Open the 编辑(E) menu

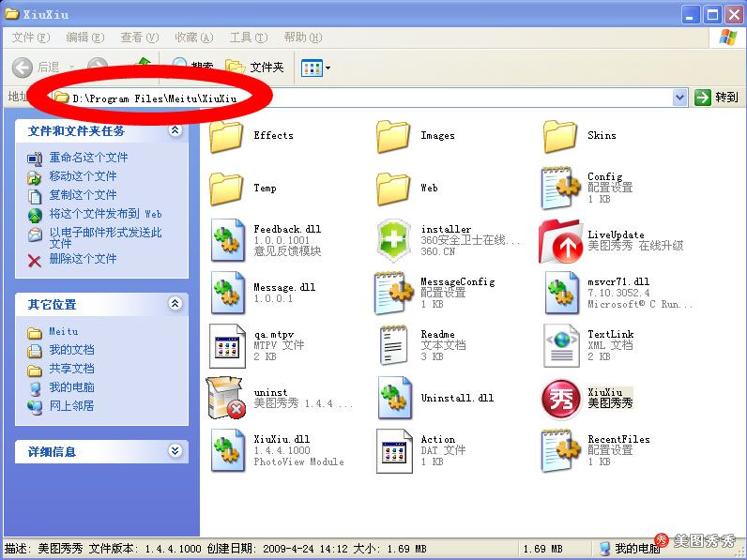(84, 38)
